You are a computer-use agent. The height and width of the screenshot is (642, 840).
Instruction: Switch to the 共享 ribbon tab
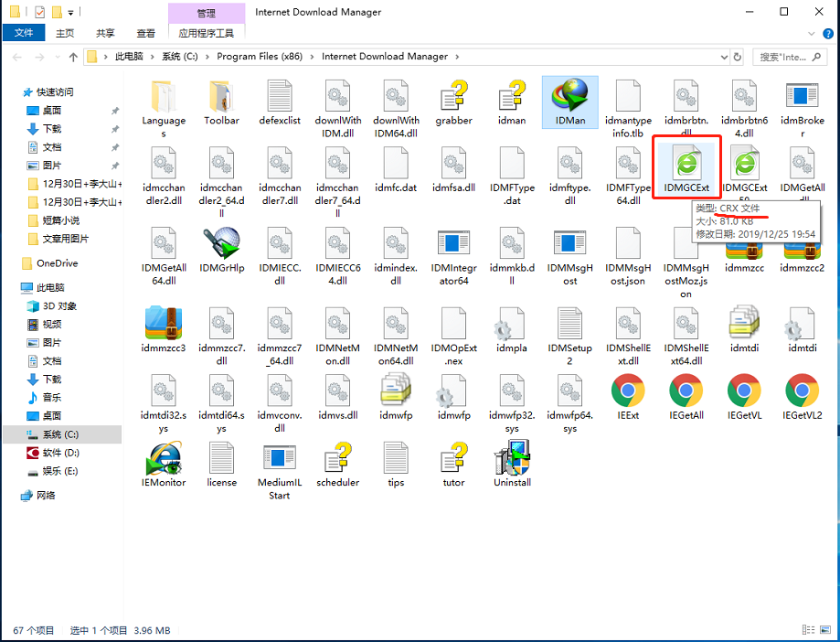click(x=105, y=33)
